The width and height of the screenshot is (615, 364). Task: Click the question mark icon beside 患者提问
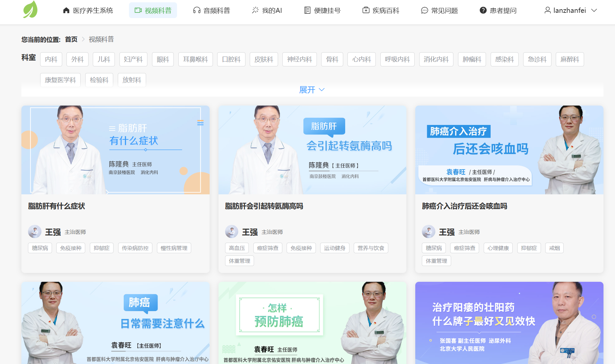pos(483,11)
